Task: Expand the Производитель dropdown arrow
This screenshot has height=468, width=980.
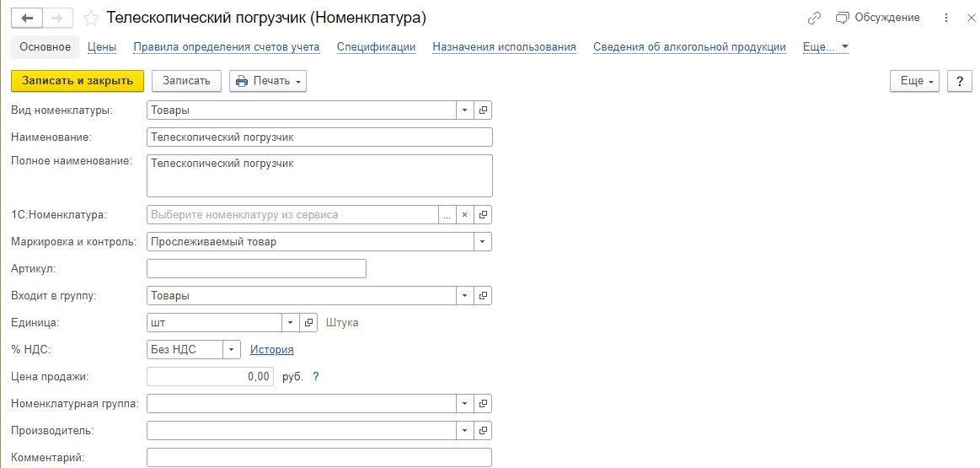Action: (464, 430)
